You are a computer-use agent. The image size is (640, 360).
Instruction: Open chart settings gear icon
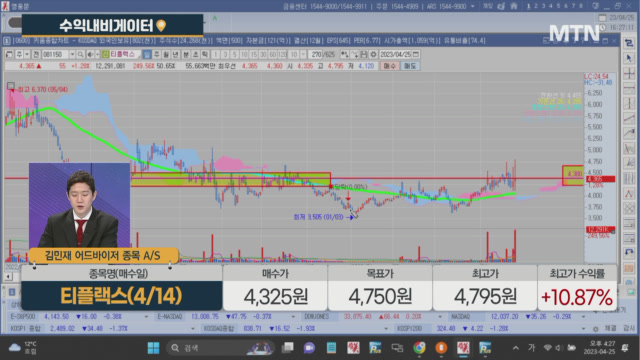(373, 54)
